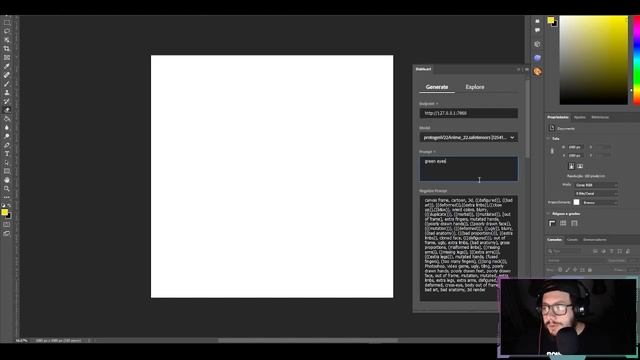Open the Stability plugin orange dock icon
The image size is (640, 360).
point(538,72)
